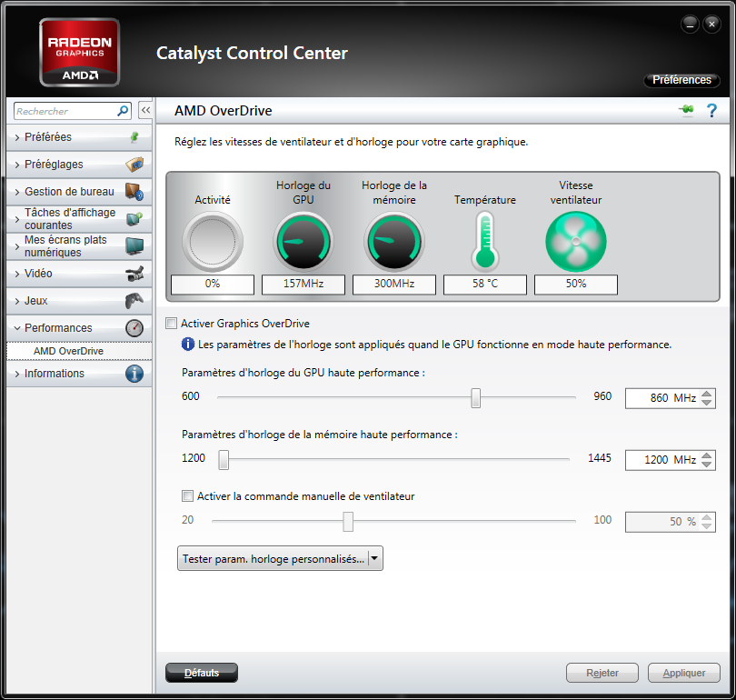The height and width of the screenshot is (700, 736).
Task: Click the blue help question mark icon
Action: tap(711, 111)
